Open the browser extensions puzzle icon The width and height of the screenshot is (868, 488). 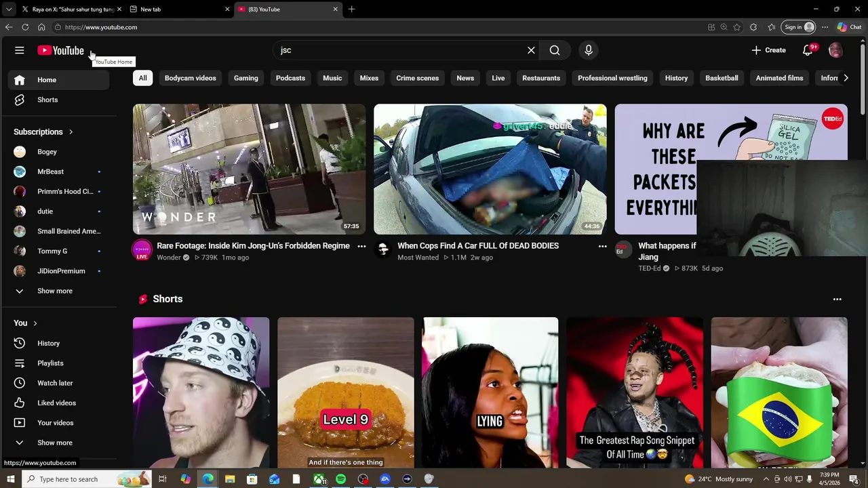753,27
